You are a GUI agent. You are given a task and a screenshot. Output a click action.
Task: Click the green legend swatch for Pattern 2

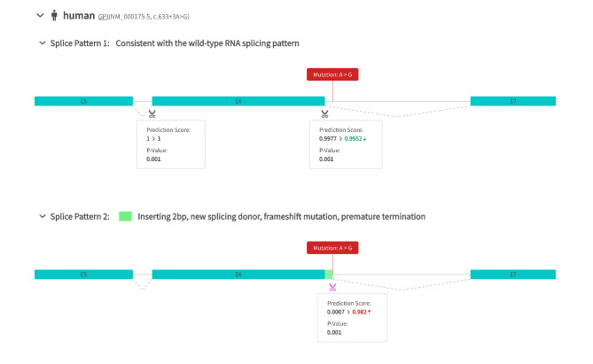125,216
